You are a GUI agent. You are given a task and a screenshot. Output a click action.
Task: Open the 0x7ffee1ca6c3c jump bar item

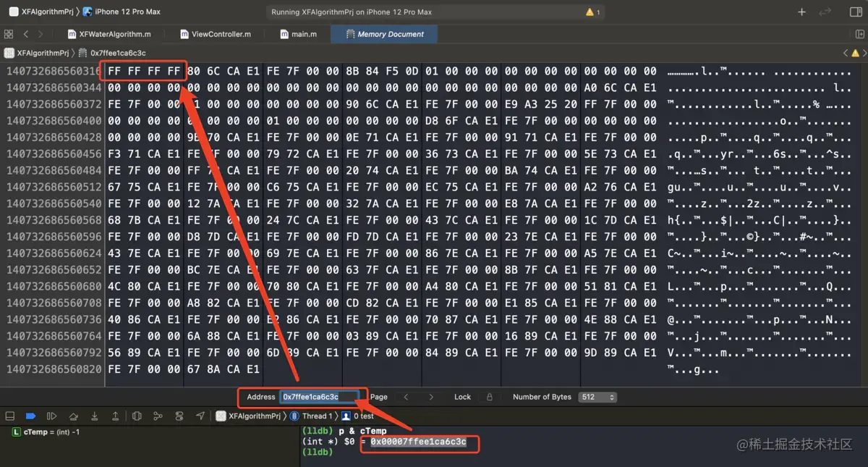pyautogui.click(x=112, y=53)
